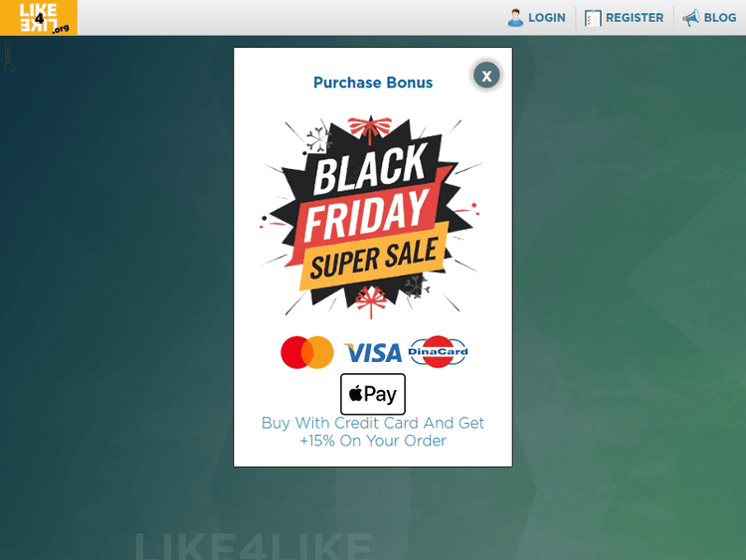The image size is (746, 560).
Task: Click the notepad icon beside REGISTER
Action: (x=593, y=18)
